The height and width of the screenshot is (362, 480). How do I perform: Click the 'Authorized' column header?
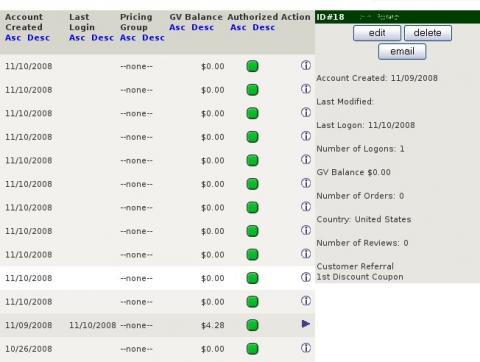253,17
